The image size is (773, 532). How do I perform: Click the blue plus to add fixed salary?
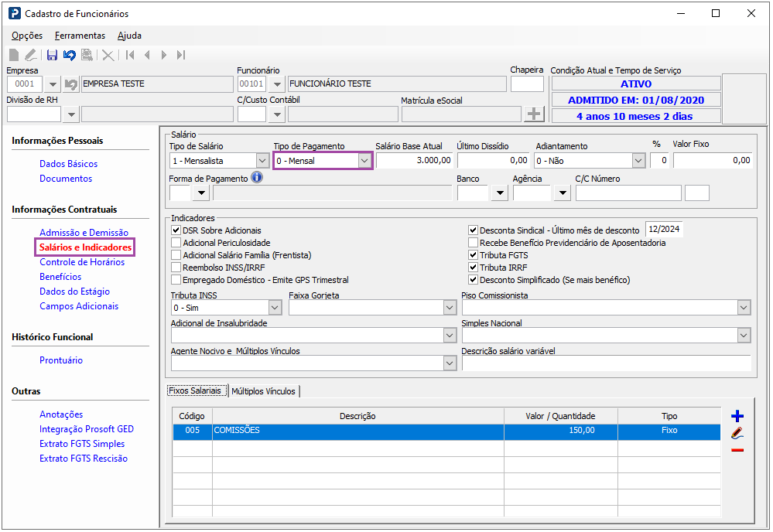[x=737, y=417]
